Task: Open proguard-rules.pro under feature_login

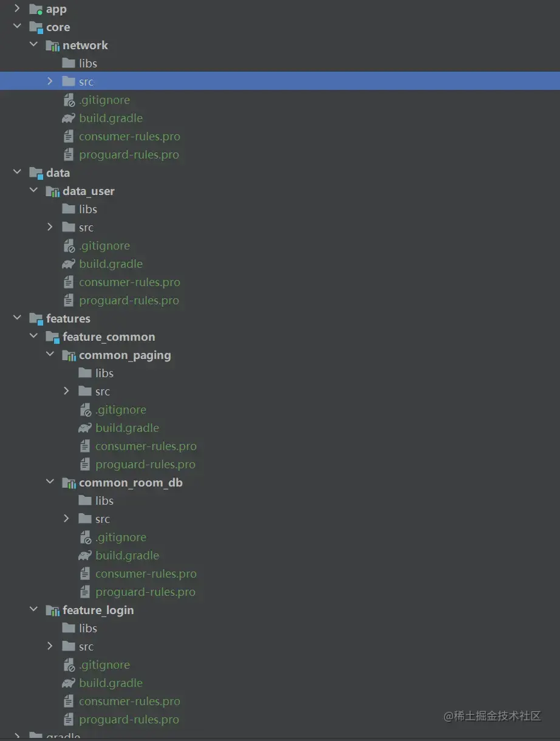Action: pyautogui.click(x=129, y=720)
